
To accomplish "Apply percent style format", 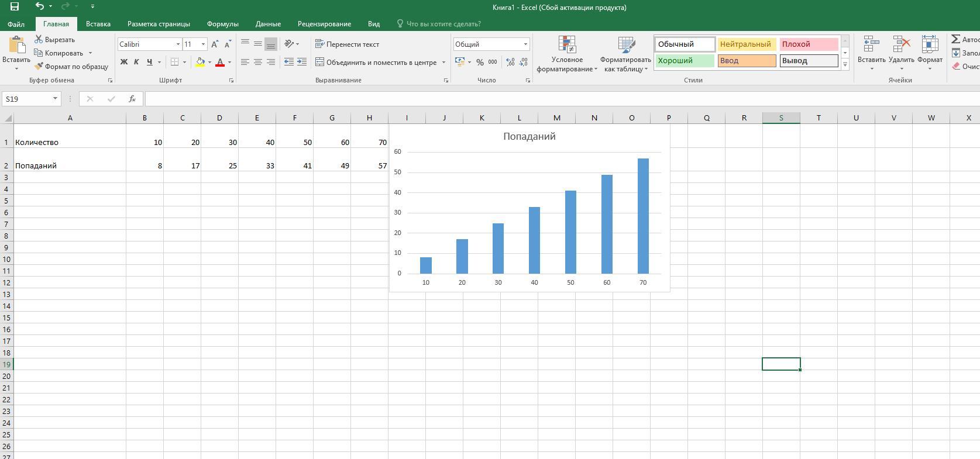I will tap(480, 62).
